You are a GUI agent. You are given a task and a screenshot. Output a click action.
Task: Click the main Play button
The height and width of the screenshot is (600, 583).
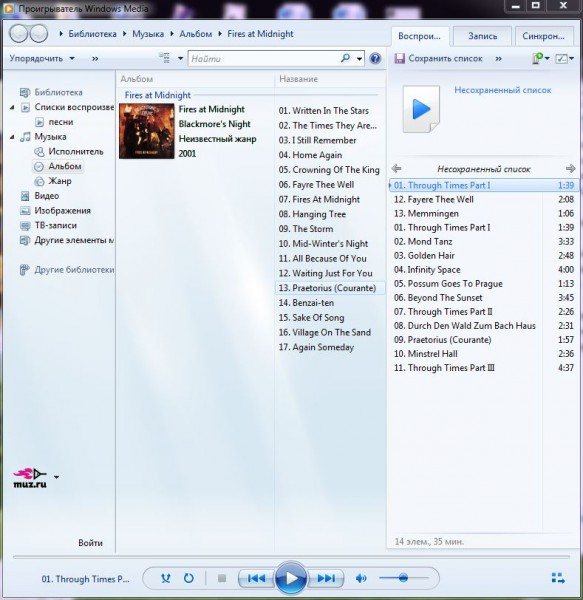pos(291,578)
